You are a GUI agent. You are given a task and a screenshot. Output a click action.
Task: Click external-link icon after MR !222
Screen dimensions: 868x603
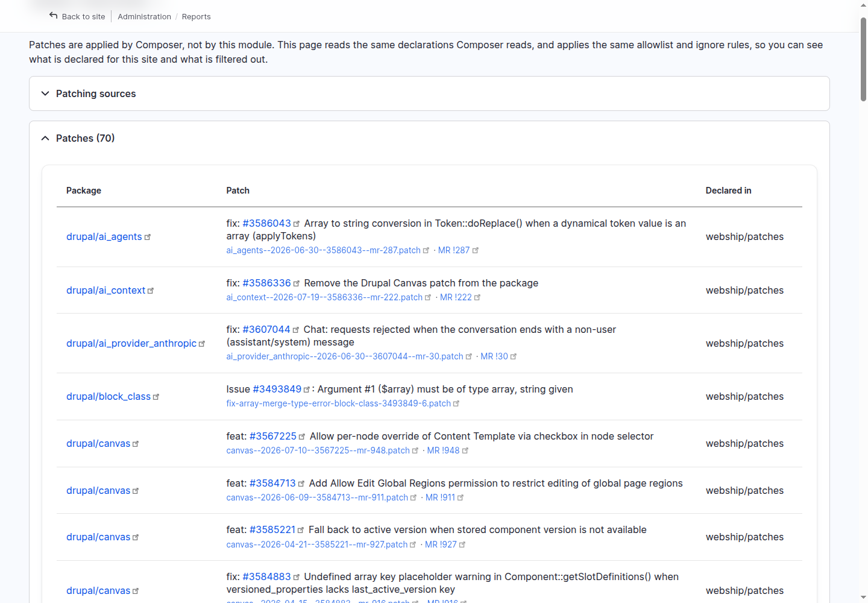pos(477,297)
